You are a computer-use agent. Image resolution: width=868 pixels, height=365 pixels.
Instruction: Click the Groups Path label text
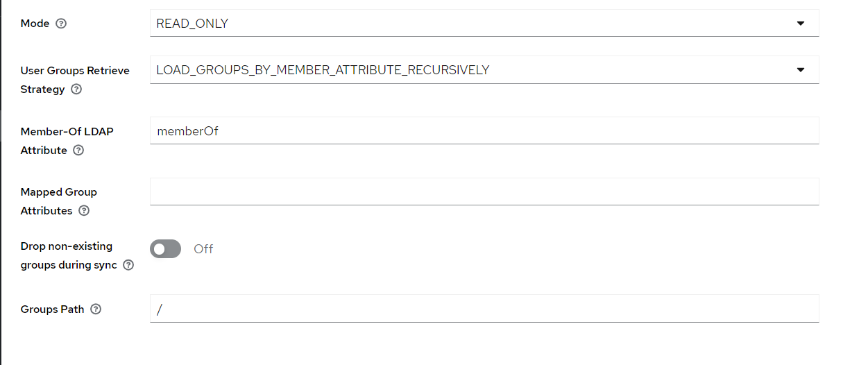[53, 309]
